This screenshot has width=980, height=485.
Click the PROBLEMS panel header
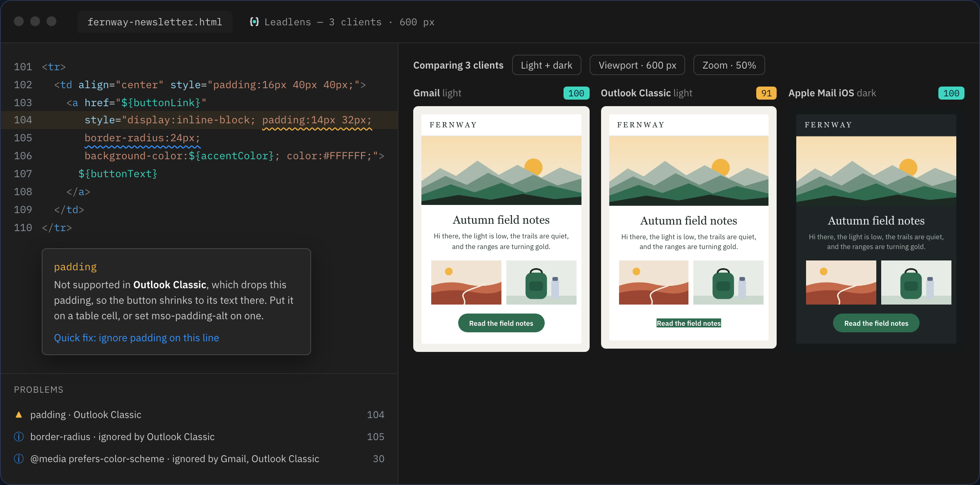point(39,390)
